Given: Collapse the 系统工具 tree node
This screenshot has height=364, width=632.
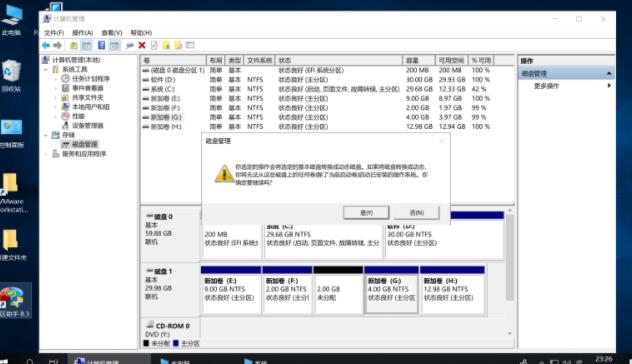Looking at the screenshot, I should click(46, 69).
